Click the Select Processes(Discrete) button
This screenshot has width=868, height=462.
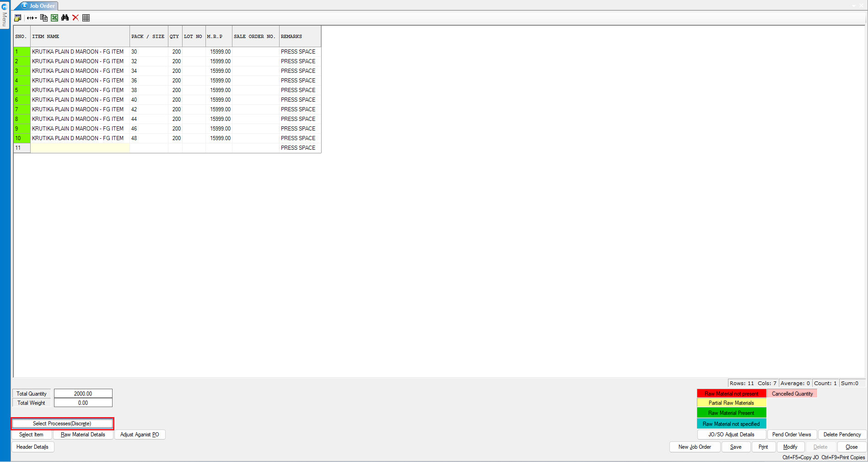(x=62, y=424)
